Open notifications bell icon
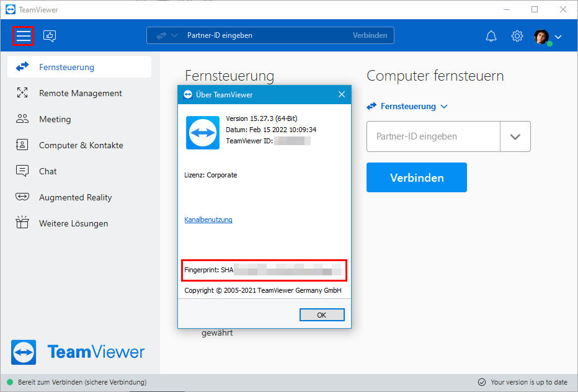The height and width of the screenshot is (392, 578). coord(491,36)
